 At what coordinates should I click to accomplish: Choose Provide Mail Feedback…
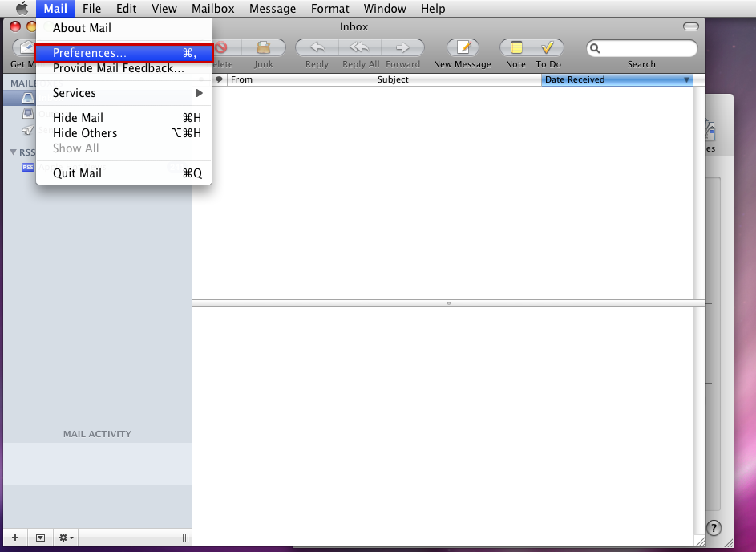point(124,68)
